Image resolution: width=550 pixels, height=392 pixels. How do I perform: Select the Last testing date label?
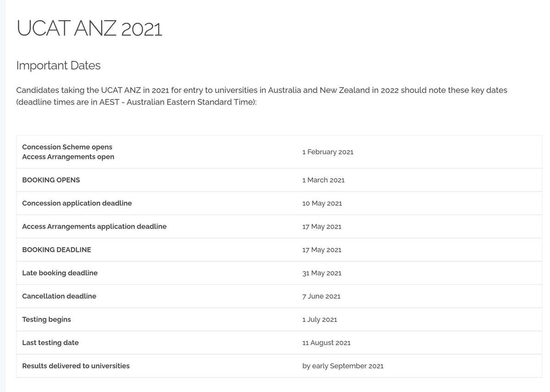click(50, 343)
